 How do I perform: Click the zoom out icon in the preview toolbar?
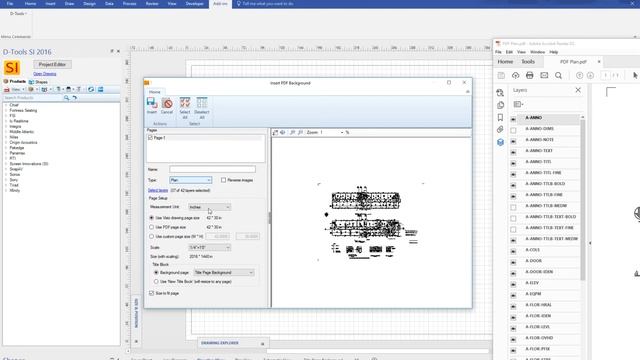click(x=300, y=132)
